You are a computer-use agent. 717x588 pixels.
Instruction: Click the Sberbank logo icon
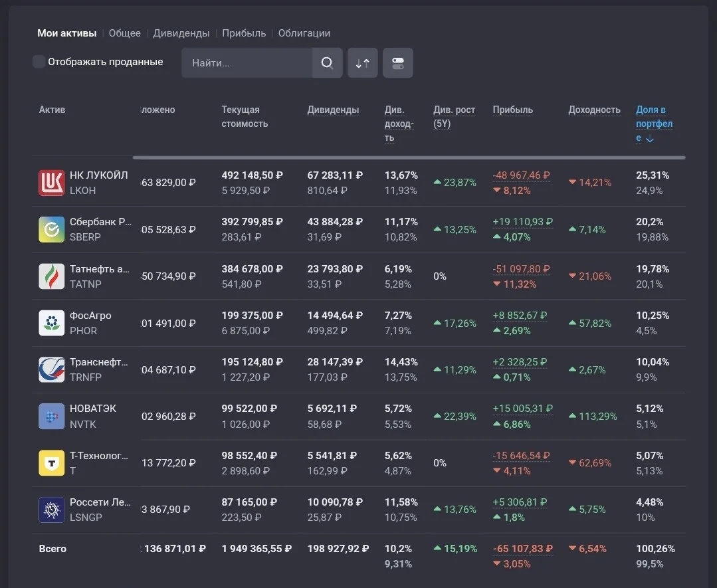[52, 229]
